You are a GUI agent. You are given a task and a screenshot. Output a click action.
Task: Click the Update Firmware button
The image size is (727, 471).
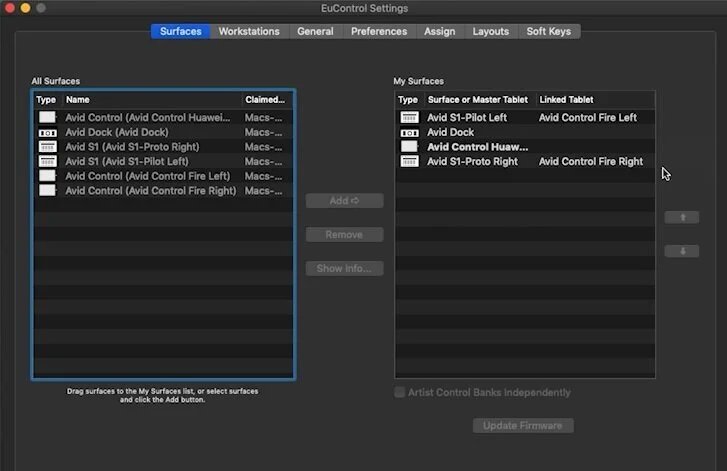tap(523, 426)
